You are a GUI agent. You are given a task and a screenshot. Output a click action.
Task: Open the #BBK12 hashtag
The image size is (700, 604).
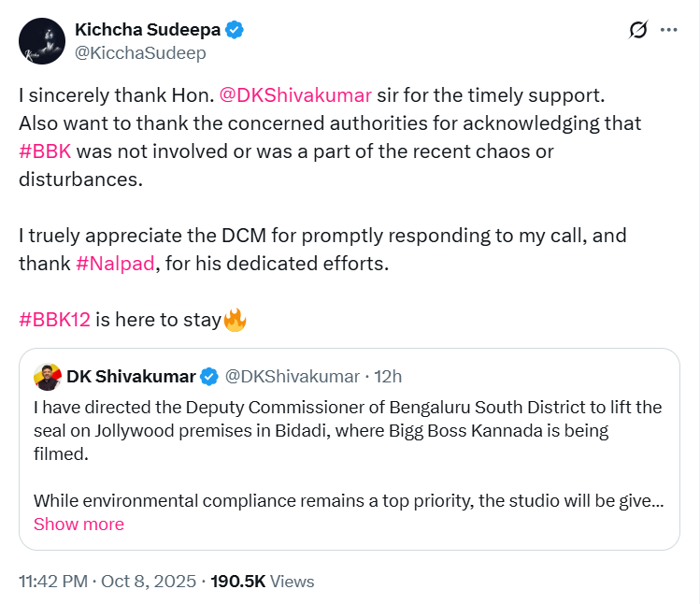(54, 320)
